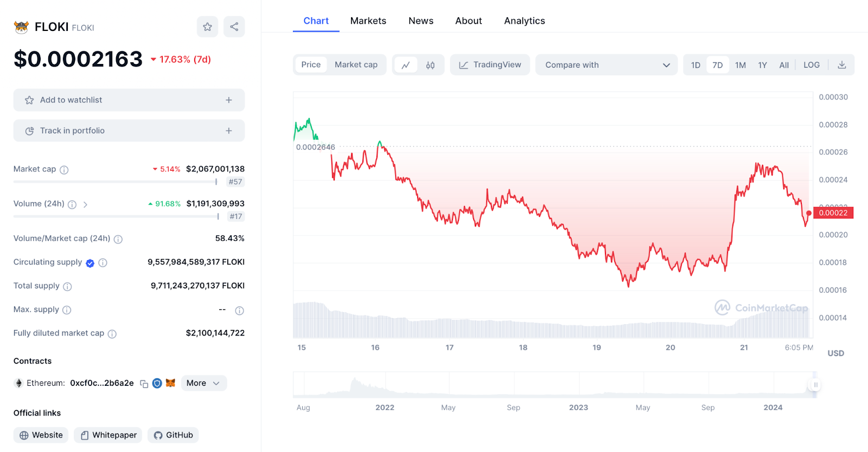Set chart range to 1Y
The height and width of the screenshot is (452, 868).
pos(762,65)
